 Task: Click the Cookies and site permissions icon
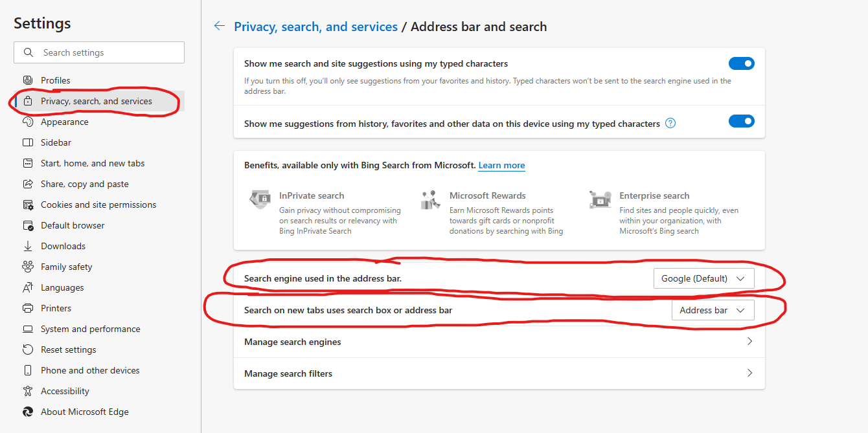click(28, 205)
